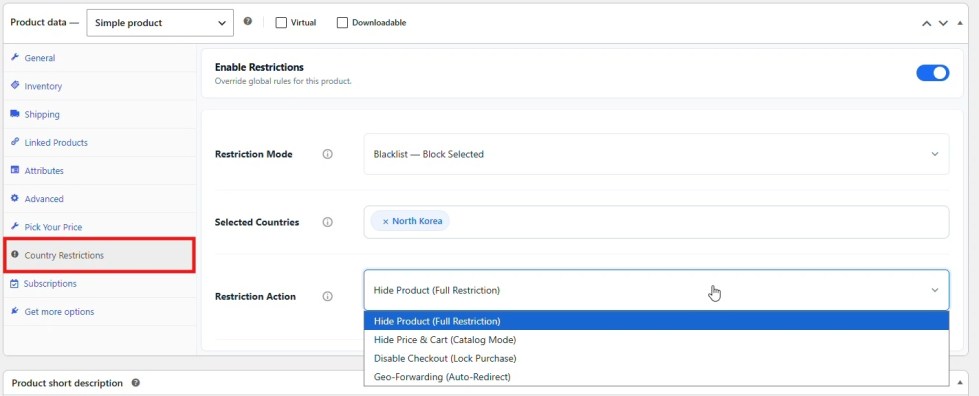Click the Country Restrictions alert icon
Viewport: 979px width, 396px height.
tap(15, 255)
